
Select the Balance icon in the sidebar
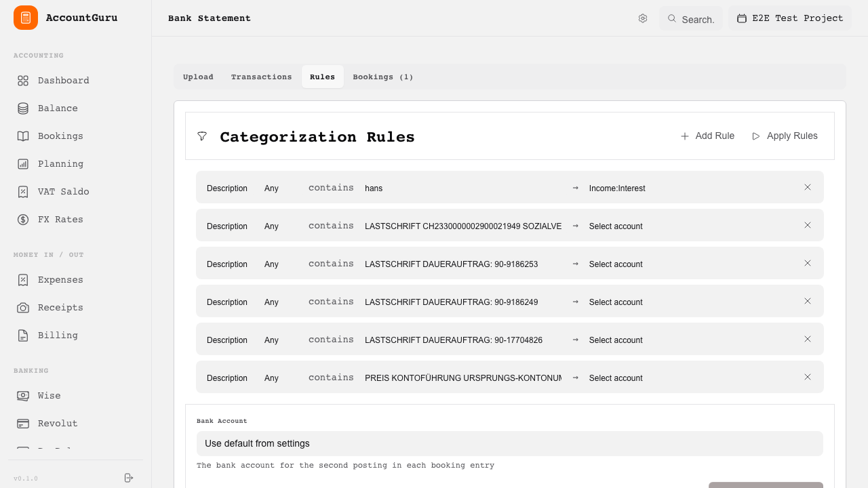pyautogui.click(x=22, y=108)
